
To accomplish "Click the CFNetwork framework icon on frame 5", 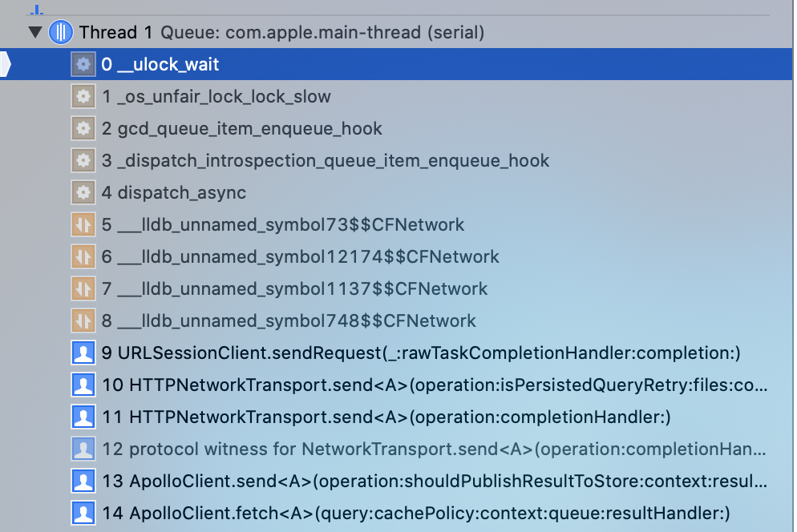I will (83, 224).
